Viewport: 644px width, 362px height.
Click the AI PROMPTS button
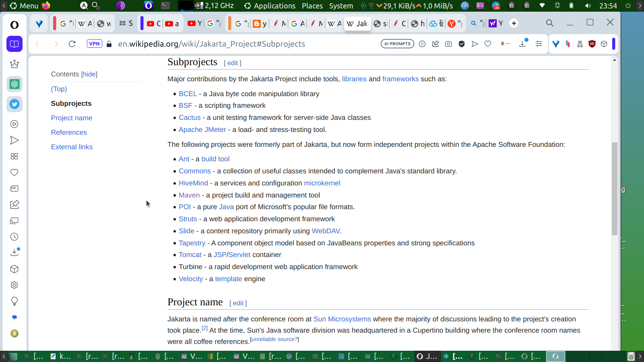click(397, 44)
